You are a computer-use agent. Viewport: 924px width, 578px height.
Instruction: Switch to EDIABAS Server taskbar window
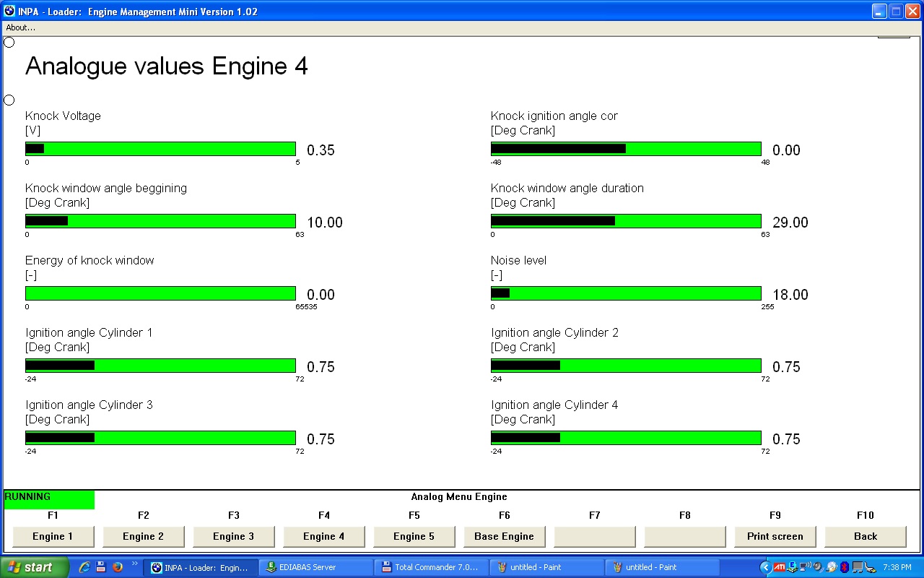(x=315, y=567)
